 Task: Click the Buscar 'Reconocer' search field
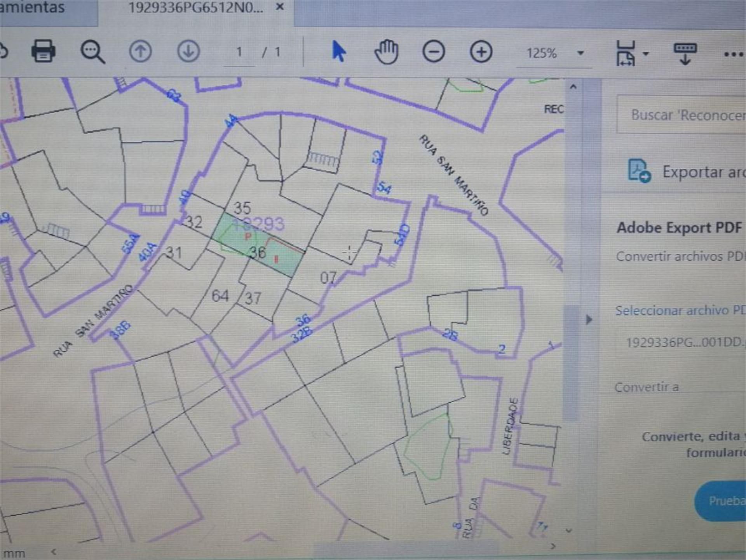[x=681, y=115]
